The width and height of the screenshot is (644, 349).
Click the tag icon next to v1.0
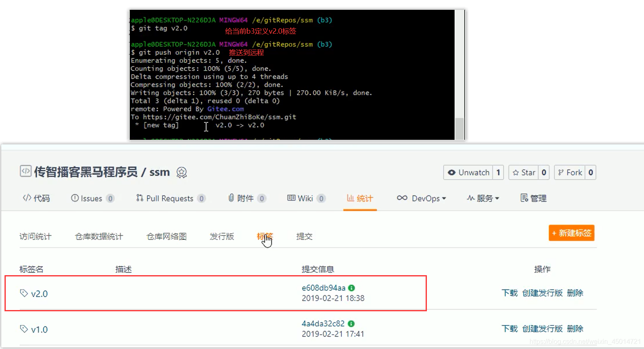coord(24,329)
